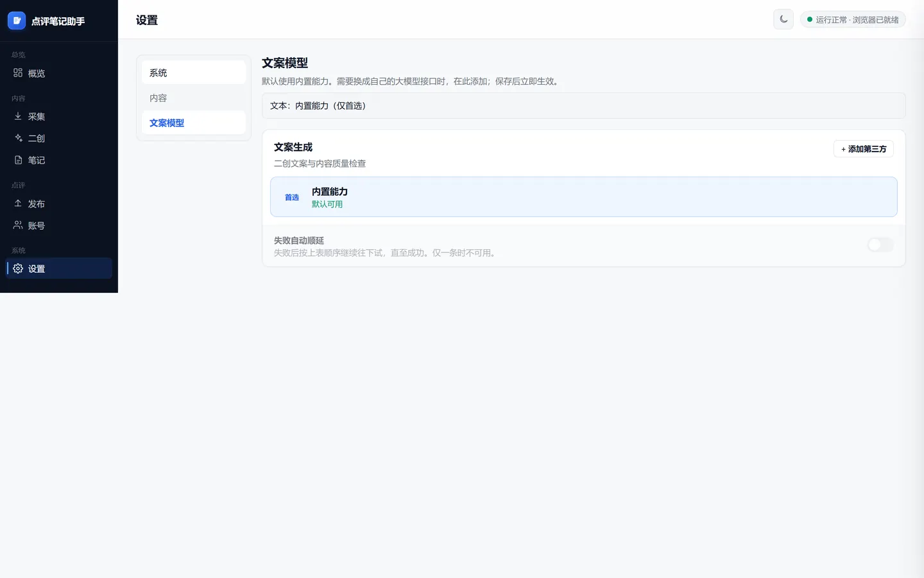Click the 运行正常 · 浏览器已就绪 status badge
The image size is (924, 578).
(x=853, y=20)
